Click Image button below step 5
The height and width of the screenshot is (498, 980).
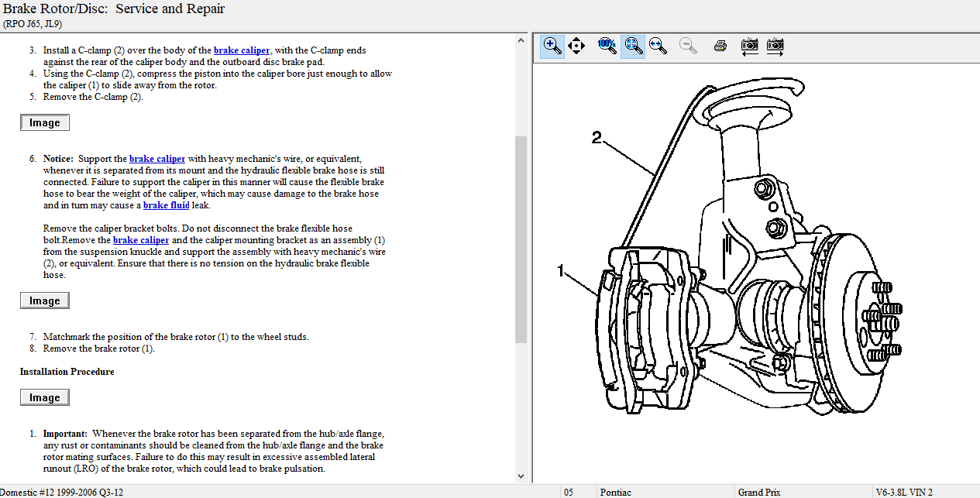coord(45,122)
